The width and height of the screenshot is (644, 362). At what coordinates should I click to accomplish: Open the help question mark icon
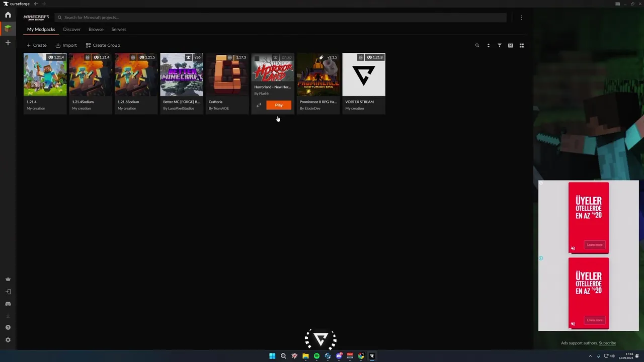point(8,327)
